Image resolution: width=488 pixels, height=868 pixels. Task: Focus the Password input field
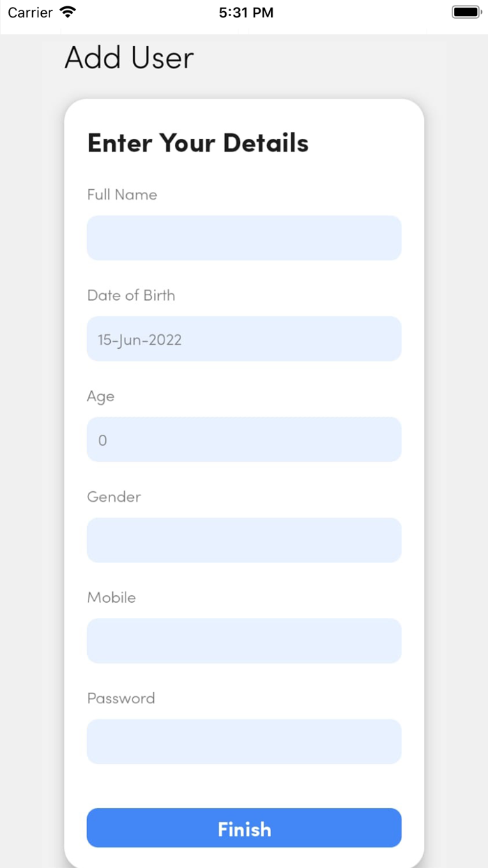pyautogui.click(x=244, y=742)
